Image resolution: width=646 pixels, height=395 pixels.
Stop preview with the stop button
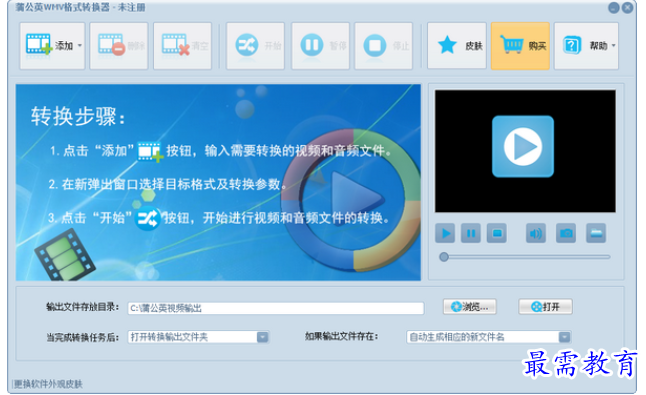coord(497,234)
